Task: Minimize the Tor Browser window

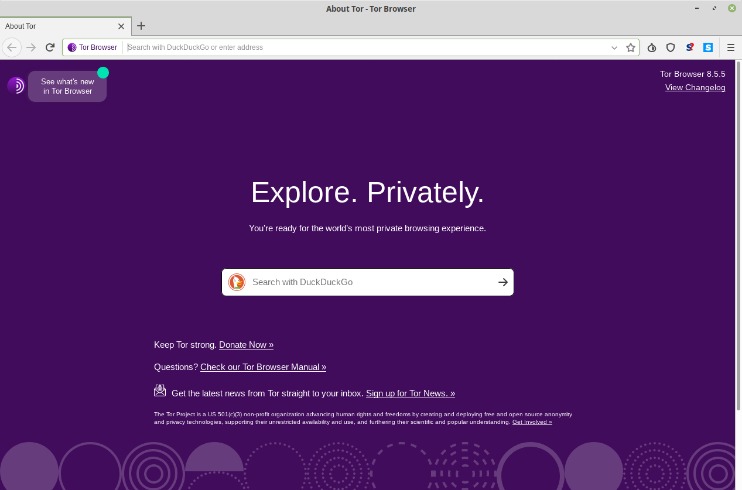Action: (x=697, y=9)
